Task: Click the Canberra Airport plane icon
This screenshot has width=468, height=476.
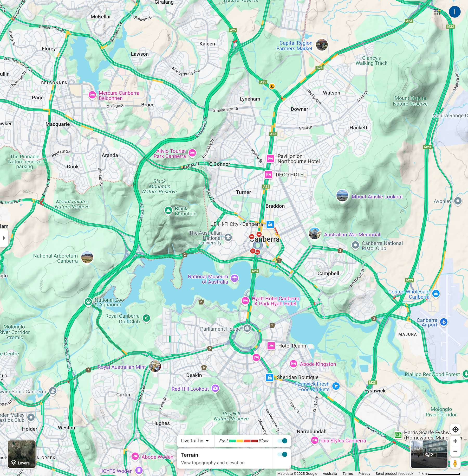Action: (444, 322)
